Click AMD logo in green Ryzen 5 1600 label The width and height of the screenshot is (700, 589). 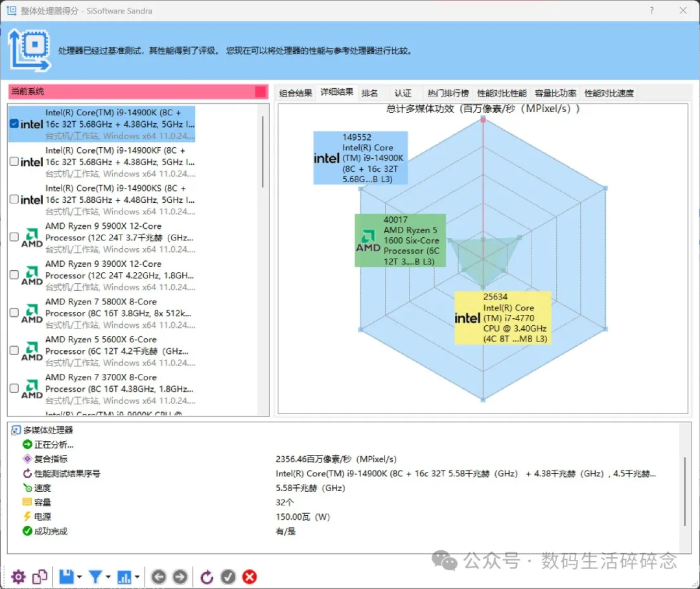tap(368, 240)
